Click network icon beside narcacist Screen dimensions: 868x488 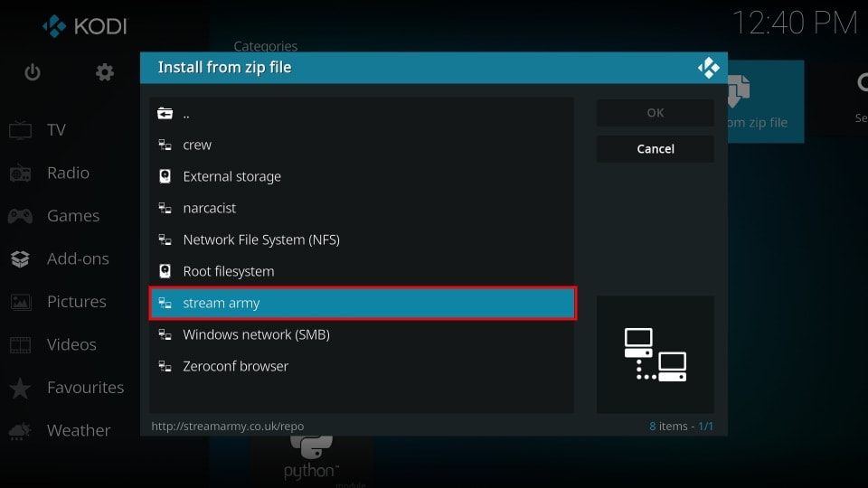[165, 208]
